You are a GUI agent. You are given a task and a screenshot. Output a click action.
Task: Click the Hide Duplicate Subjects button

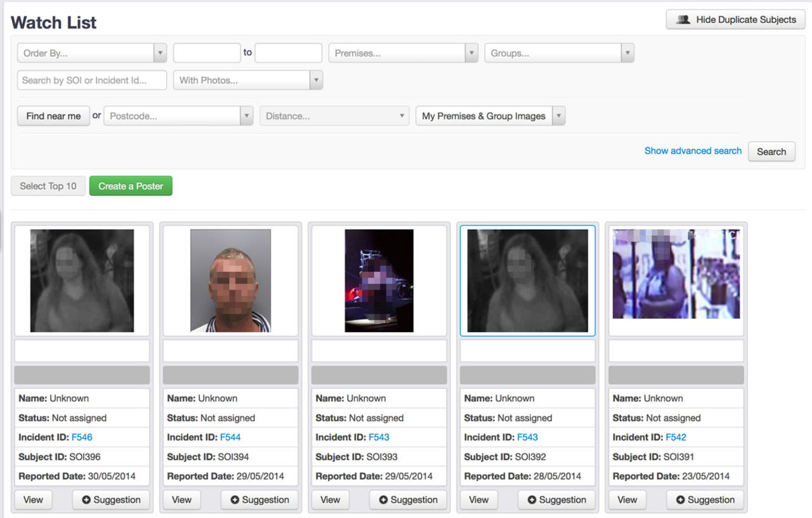pos(736,20)
